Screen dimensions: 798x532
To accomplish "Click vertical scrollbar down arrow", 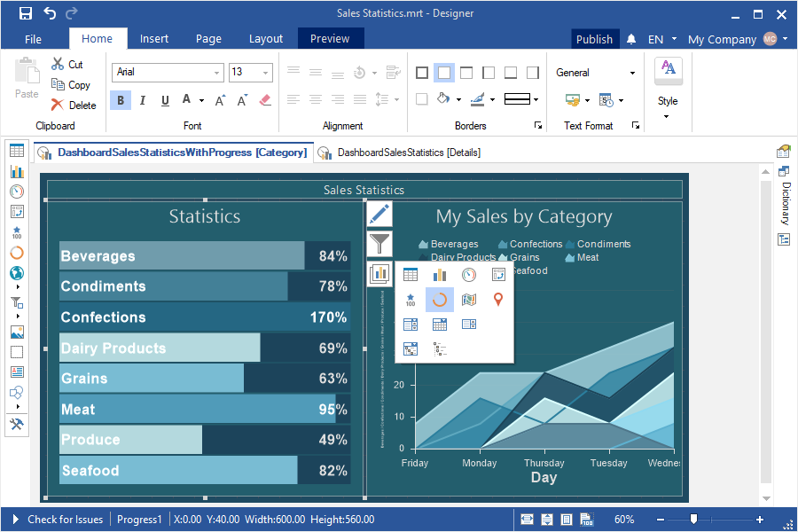I will (766, 498).
